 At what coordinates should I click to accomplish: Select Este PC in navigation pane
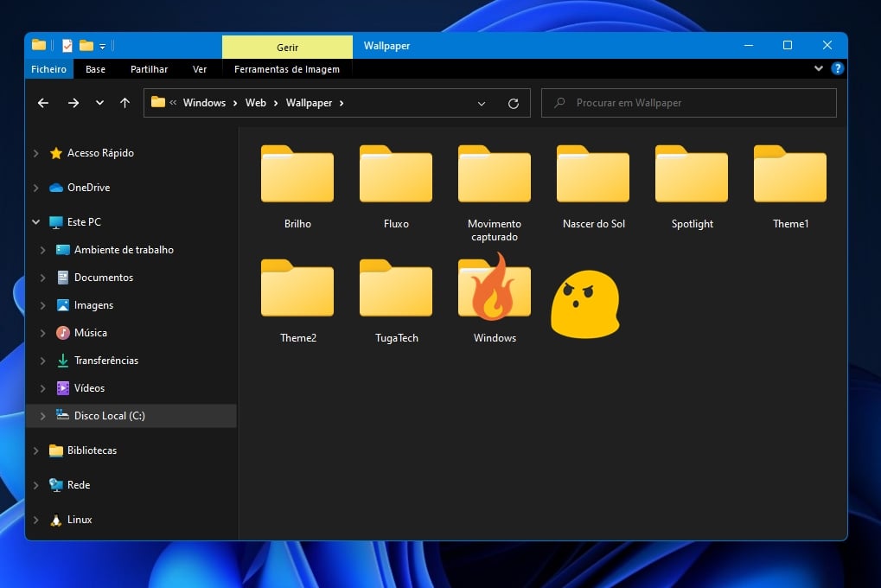[84, 222]
